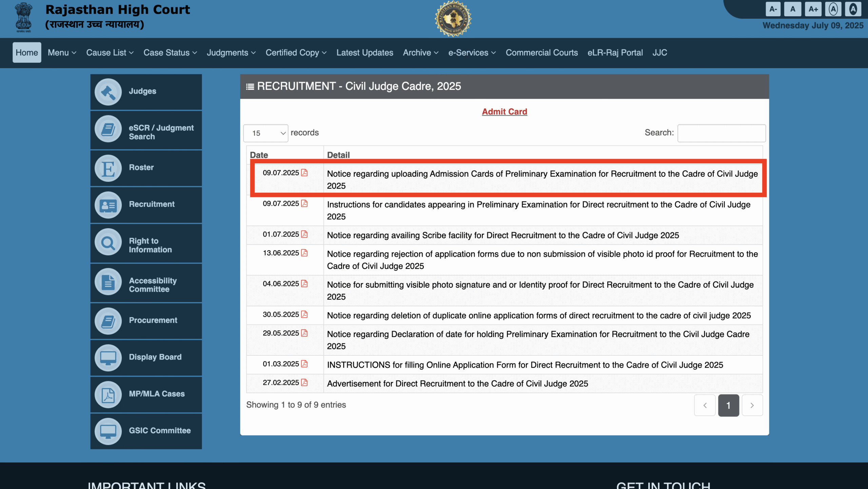Sort table by Detail column header
Viewport: 868px width, 489px height.
click(543, 155)
